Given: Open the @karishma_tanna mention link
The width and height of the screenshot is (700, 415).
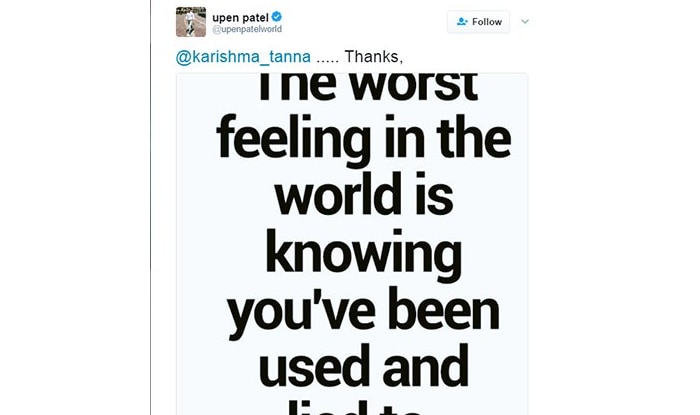Looking at the screenshot, I should coord(243,57).
